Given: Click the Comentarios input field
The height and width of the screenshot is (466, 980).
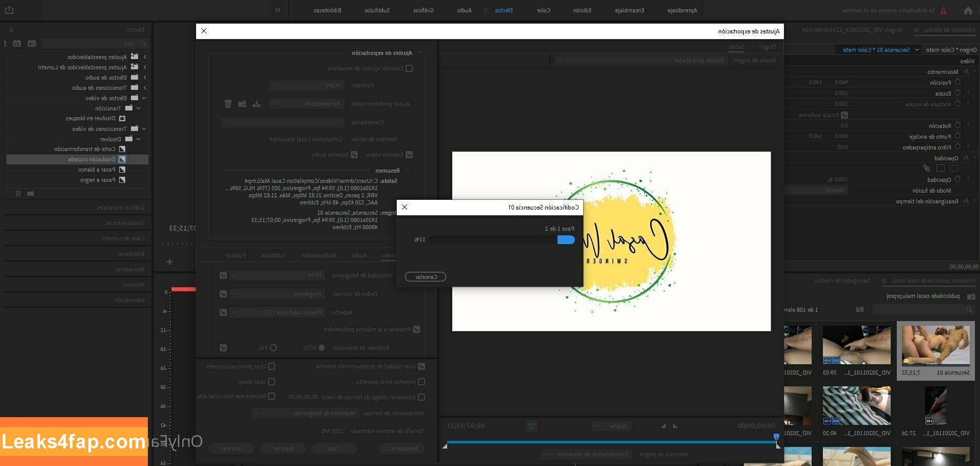Looking at the screenshot, I should pyautogui.click(x=282, y=122).
